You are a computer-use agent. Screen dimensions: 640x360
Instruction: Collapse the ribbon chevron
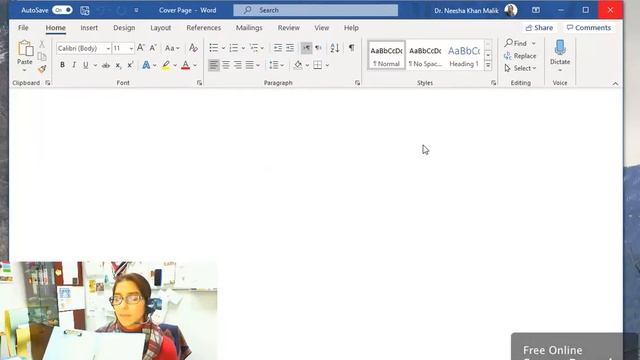[x=615, y=84]
